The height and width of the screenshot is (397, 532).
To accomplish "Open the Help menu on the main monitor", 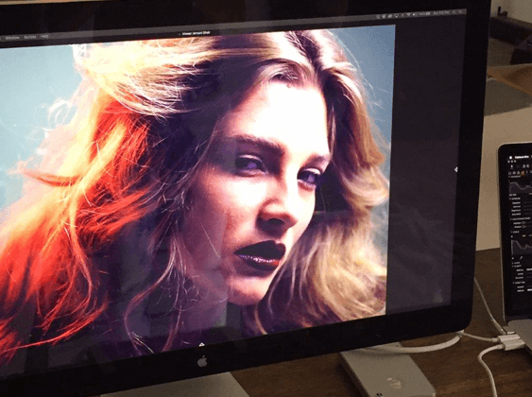I will [x=44, y=36].
